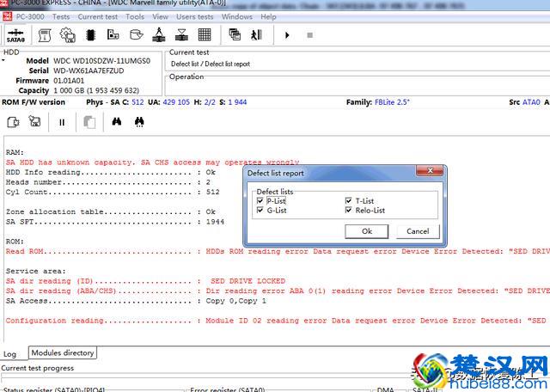Switch to the Modules directory tab
This screenshot has height=392, width=550.
click(x=62, y=352)
